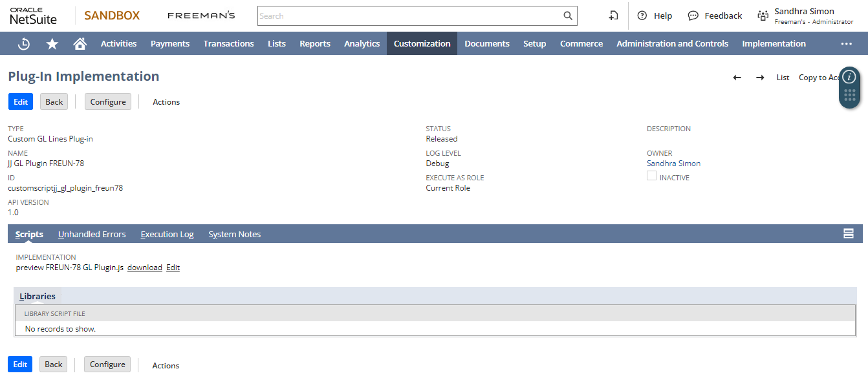Image resolution: width=868 pixels, height=391 pixels.
Task: Open the Sandhra Simon role menu
Action: [x=805, y=16]
